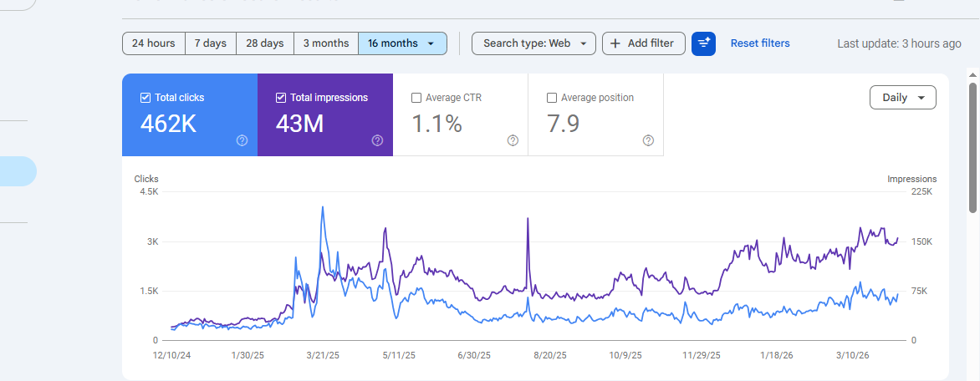Open the Daily granularity dropdown
The height and width of the screenshot is (381, 980).
tap(902, 98)
